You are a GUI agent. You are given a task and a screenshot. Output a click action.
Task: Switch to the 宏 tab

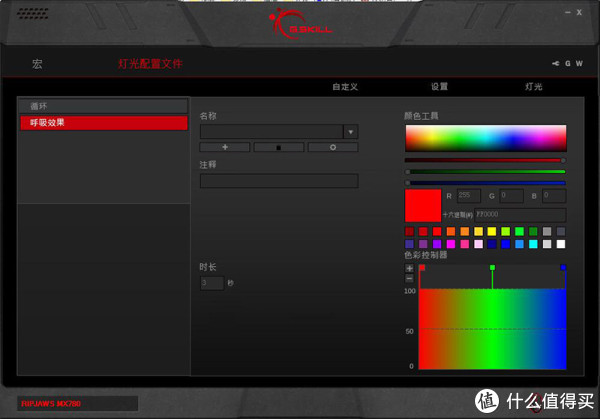click(x=37, y=64)
